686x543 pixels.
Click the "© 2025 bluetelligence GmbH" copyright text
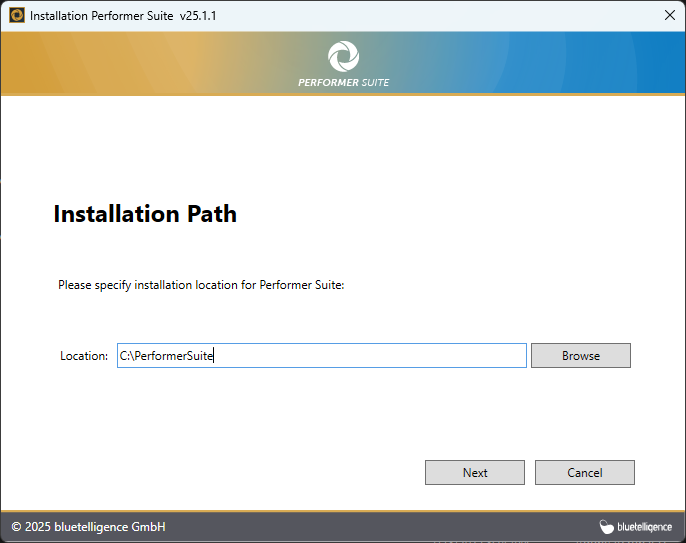pyautogui.click(x=88, y=527)
